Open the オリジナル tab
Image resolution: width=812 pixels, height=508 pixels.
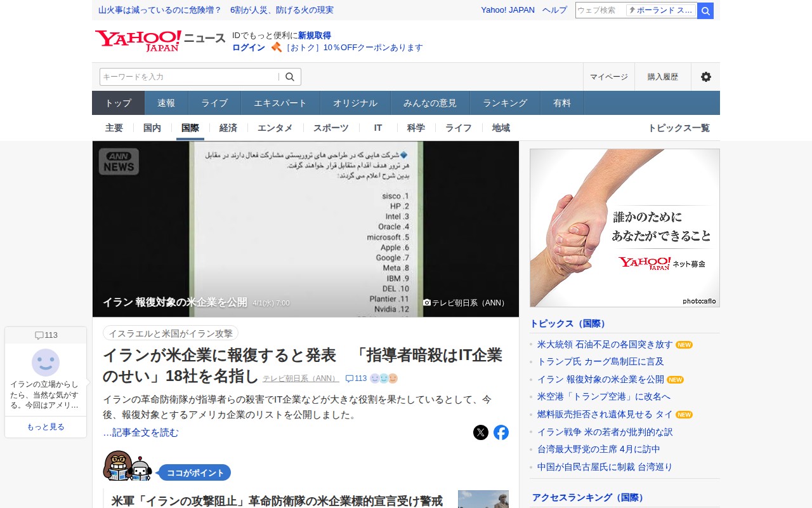point(355,103)
